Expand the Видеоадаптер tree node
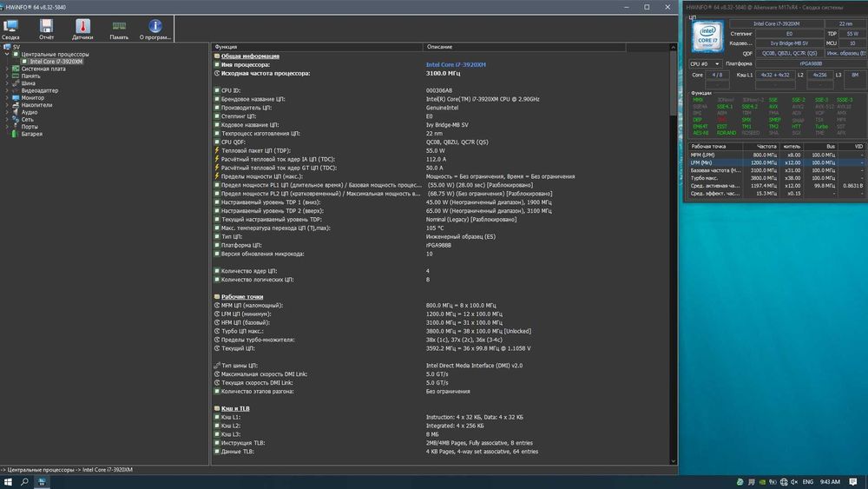Image resolution: width=868 pixels, height=489 pixels. (x=7, y=90)
